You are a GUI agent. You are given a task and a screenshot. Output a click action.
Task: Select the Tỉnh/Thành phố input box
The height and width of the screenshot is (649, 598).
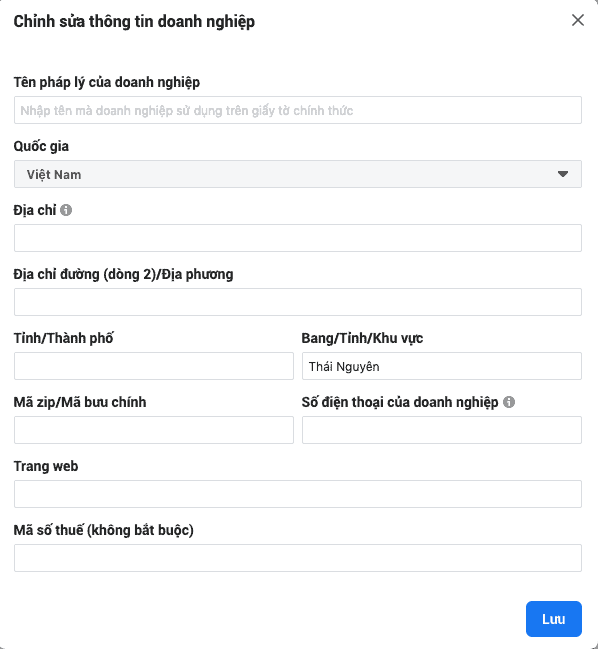click(154, 366)
